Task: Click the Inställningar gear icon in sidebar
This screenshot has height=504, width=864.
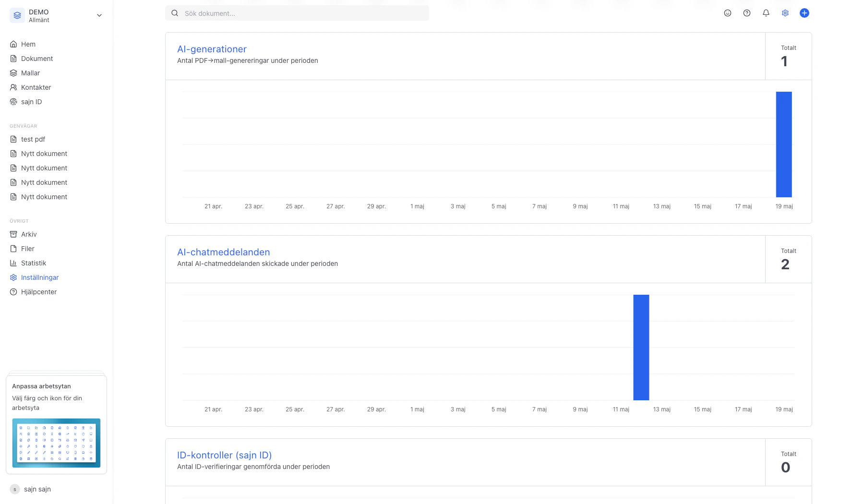Action: tap(13, 277)
